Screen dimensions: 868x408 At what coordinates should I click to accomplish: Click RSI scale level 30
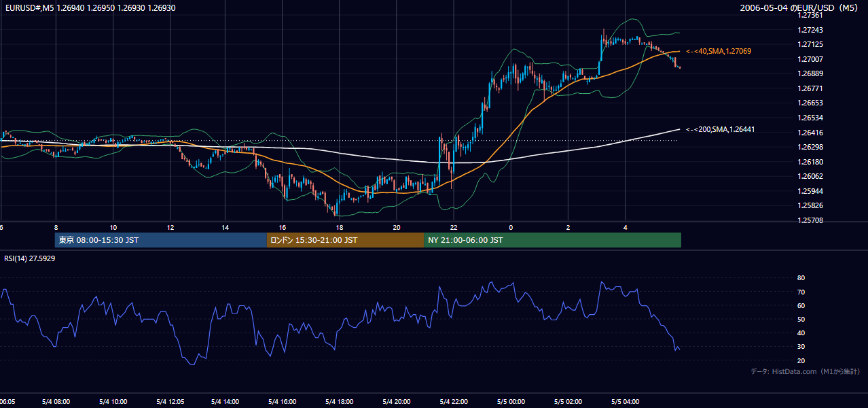pyautogui.click(x=801, y=347)
